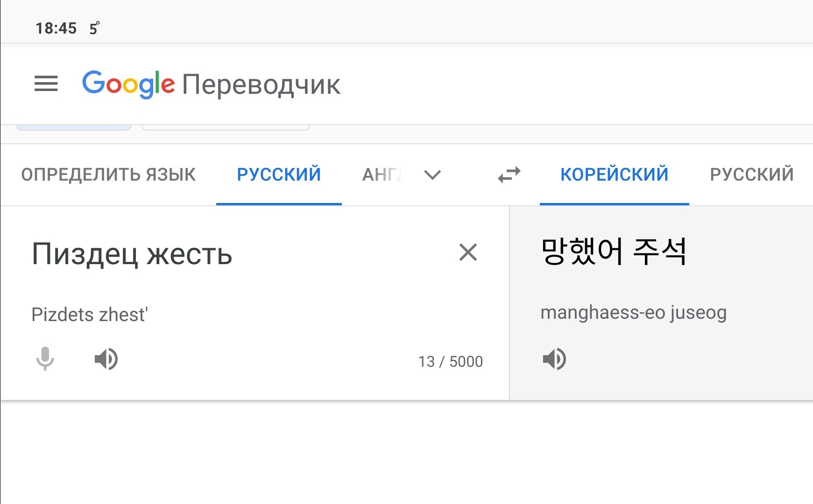Click the character counter 13 / 5000
The height and width of the screenshot is (504, 813).
(x=451, y=362)
